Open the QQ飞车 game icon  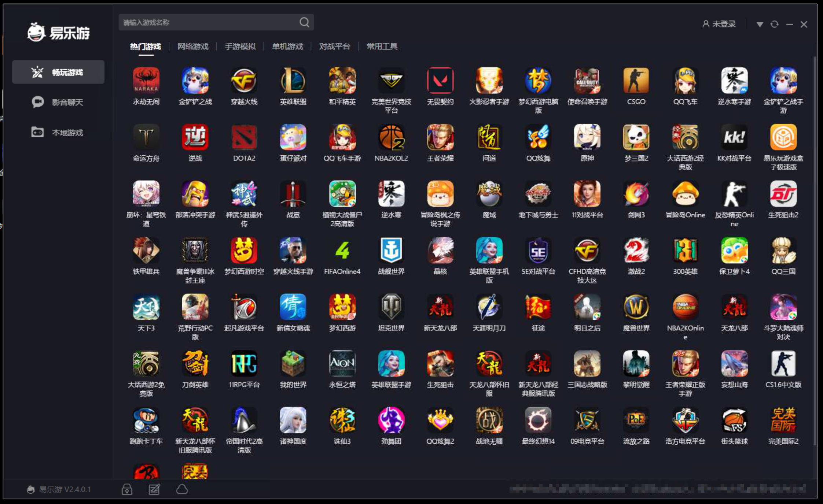(x=685, y=80)
